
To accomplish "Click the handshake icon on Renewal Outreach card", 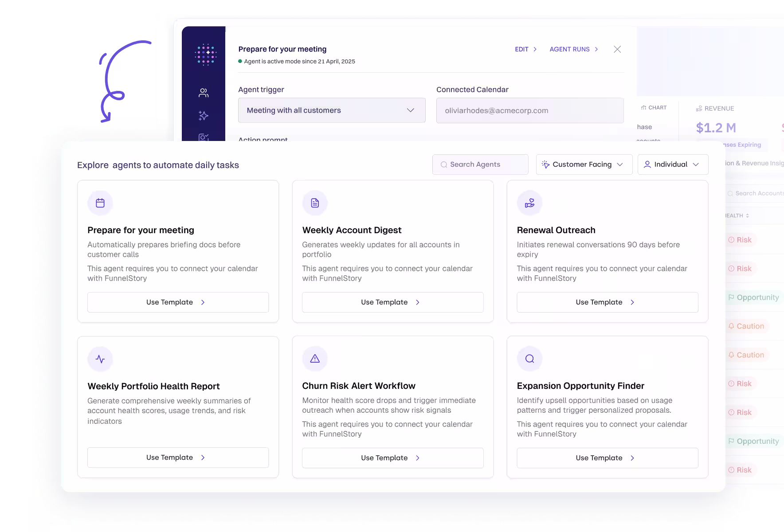I will (x=529, y=203).
